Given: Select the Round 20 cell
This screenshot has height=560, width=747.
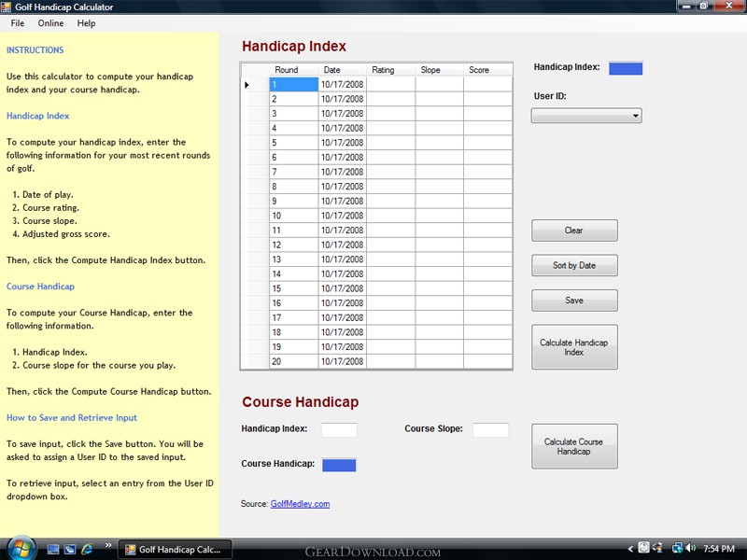Looking at the screenshot, I should pos(294,361).
